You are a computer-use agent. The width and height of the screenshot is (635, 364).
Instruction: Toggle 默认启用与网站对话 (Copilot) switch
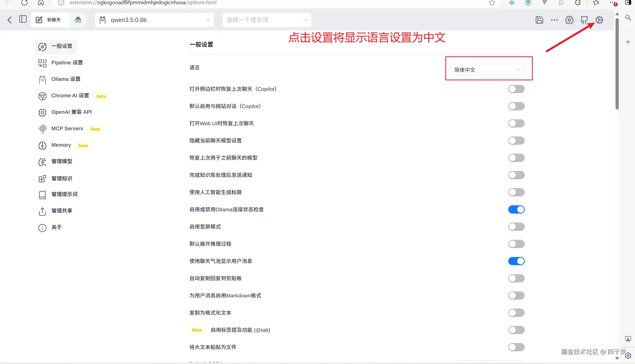(516, 106)
